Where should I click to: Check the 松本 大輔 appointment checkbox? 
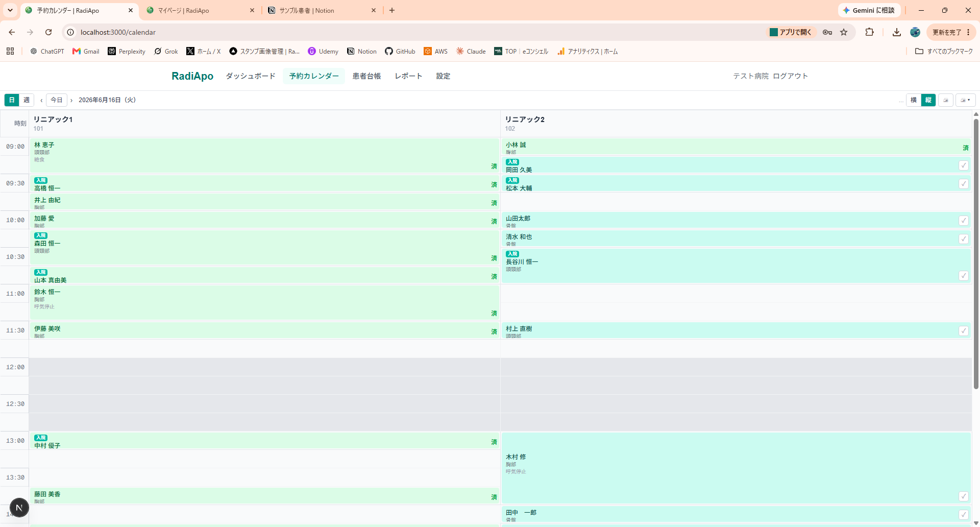tap(963, 184)
